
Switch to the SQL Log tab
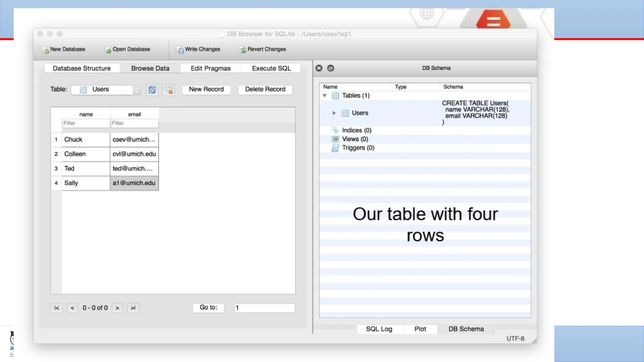[x=379, y=329]
